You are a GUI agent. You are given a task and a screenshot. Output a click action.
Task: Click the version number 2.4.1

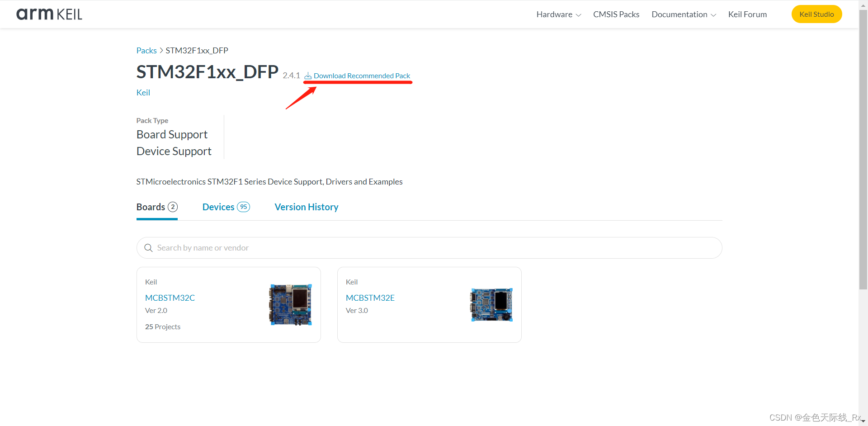(x=292, y=76)
